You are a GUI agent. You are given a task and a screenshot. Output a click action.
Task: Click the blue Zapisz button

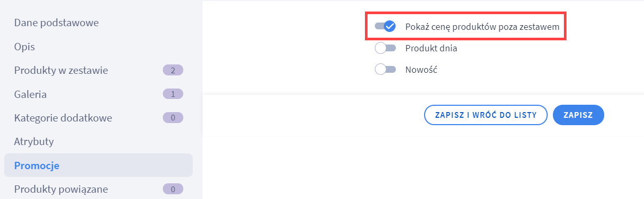click(x=579, y=115)
